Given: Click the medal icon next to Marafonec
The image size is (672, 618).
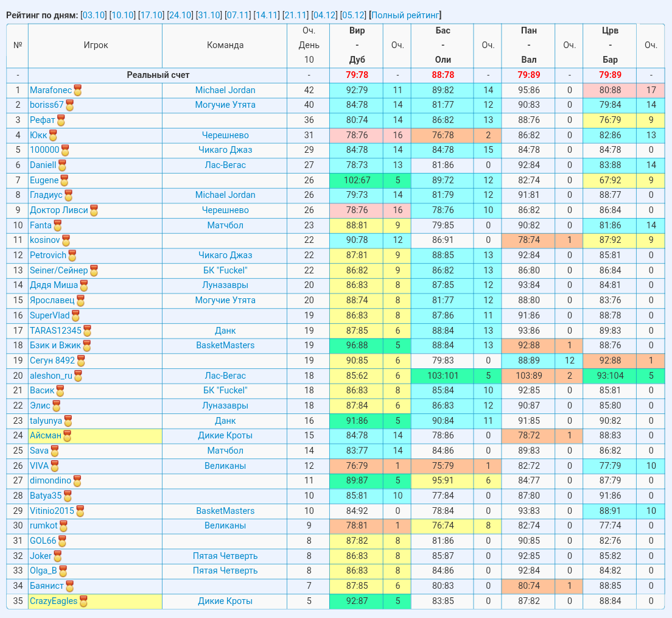Looking at the screenshot, I should (x=77, y=91).
